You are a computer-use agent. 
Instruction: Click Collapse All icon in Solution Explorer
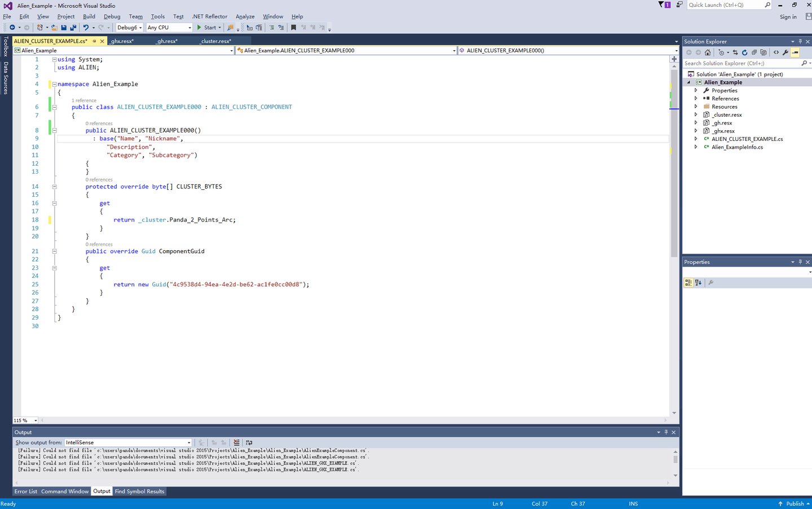pos(754,52)
